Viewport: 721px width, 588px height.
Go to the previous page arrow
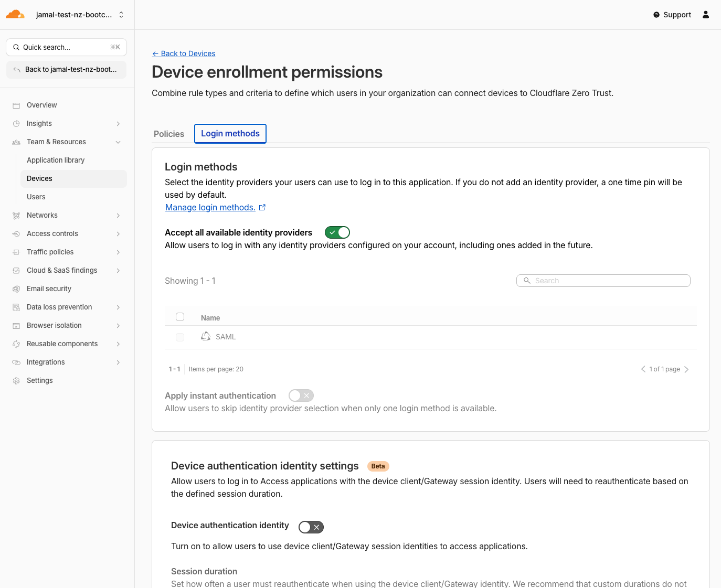643,369
